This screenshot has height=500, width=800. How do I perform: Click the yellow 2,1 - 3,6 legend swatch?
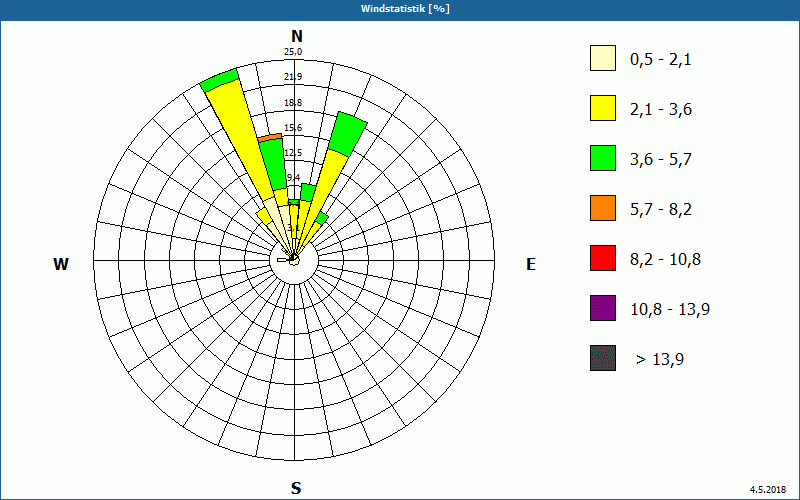(603, 108)
